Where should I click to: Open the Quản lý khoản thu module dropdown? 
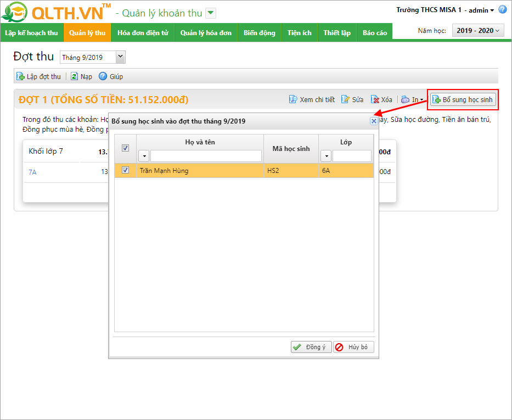(211, 13)
